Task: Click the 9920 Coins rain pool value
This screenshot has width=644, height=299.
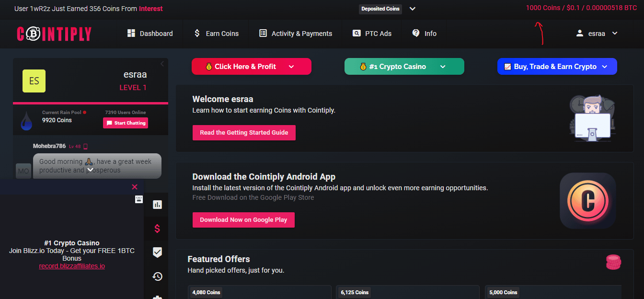Action: [x=57, y=120]
